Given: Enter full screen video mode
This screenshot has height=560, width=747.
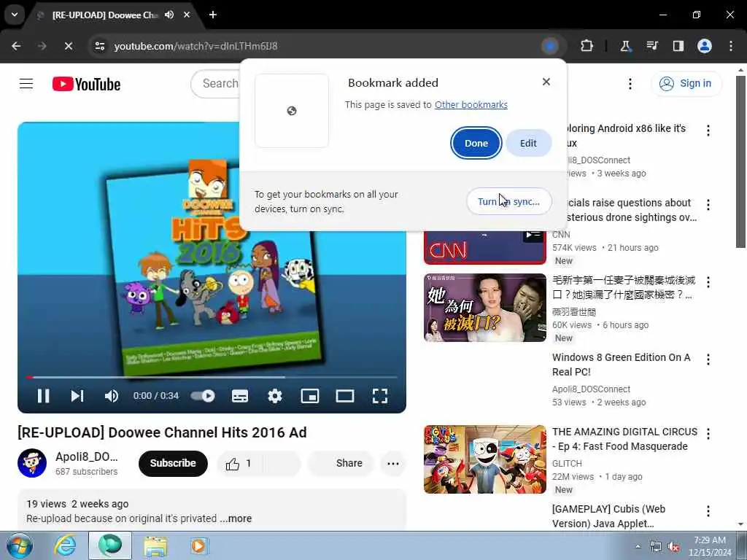Looking at the screenshot, I should coord(379,396).
